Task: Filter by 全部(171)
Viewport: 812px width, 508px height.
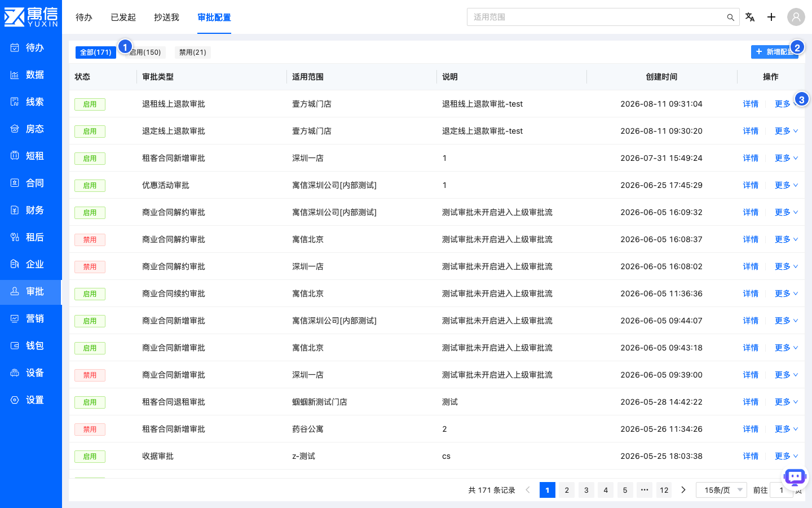Action: point(96,52)
